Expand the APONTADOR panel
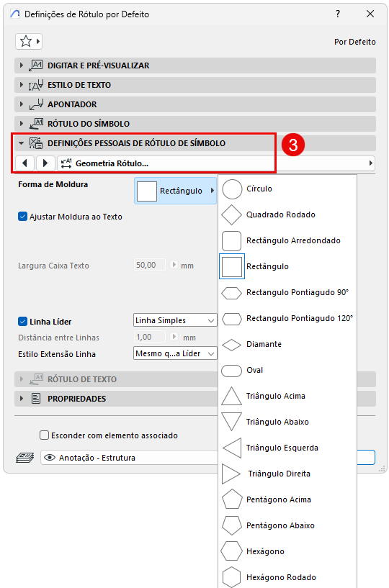 coord(195,104)
